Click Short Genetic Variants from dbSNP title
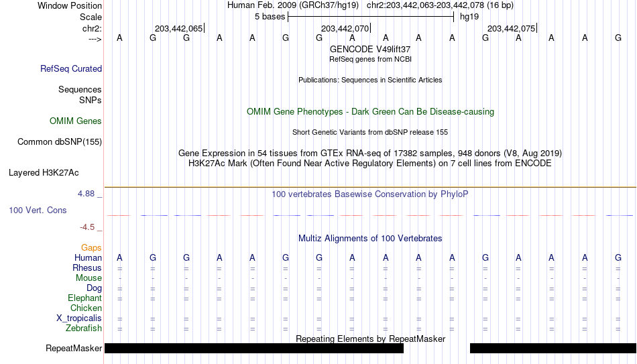 (370, 132)
